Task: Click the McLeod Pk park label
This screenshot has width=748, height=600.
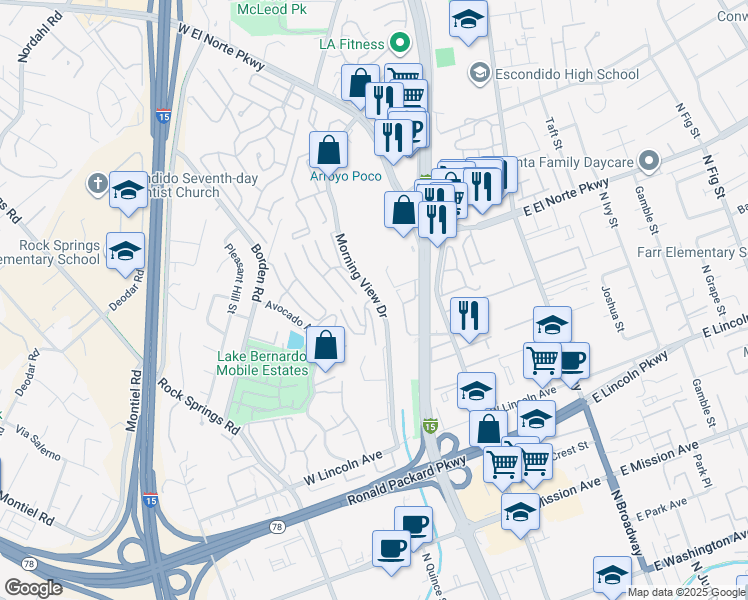Action: click(x=272, y=9)
